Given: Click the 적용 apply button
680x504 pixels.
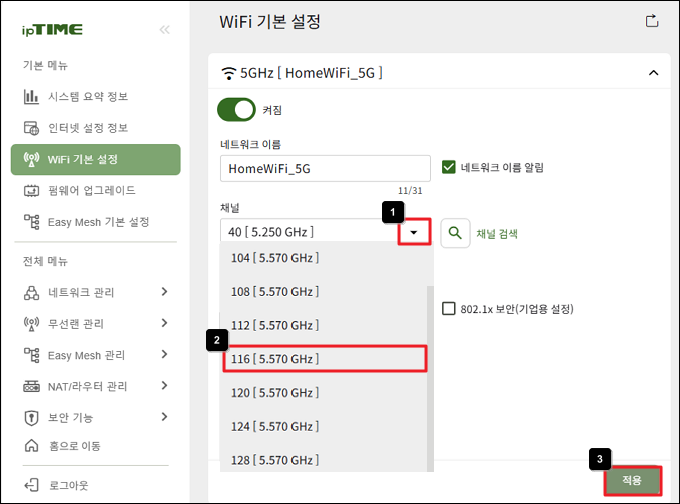Looking at the screenshot, I should pos(633,481).
